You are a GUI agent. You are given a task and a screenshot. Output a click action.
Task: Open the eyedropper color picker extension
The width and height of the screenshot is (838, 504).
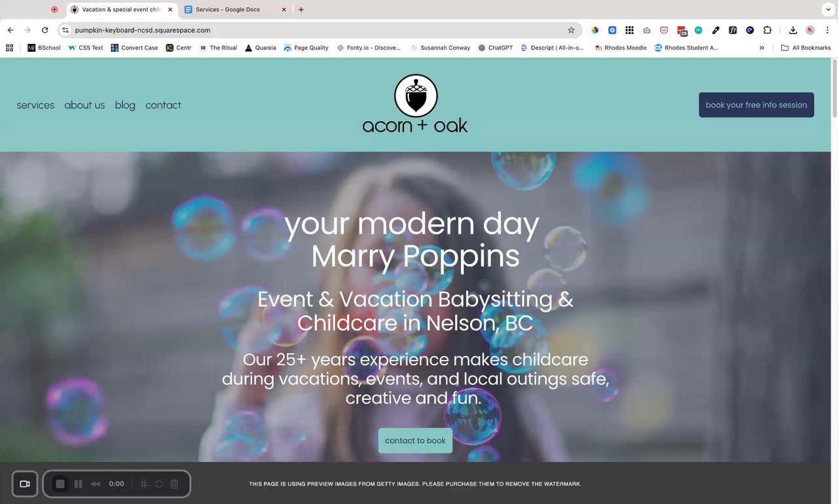pyautogui.click(x=716, y=30)
